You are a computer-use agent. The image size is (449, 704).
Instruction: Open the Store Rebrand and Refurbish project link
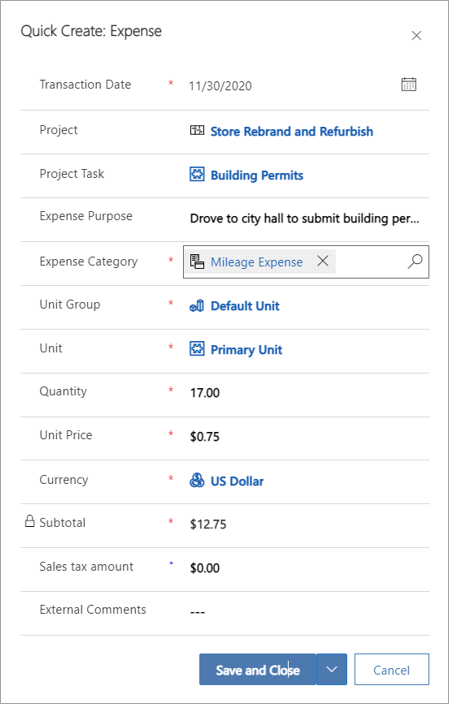292,132
